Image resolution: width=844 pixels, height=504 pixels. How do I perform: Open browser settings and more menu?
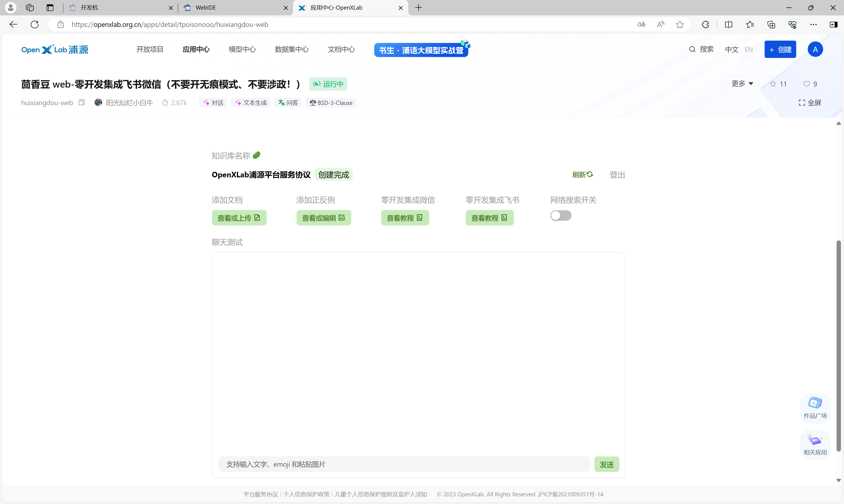814,24
